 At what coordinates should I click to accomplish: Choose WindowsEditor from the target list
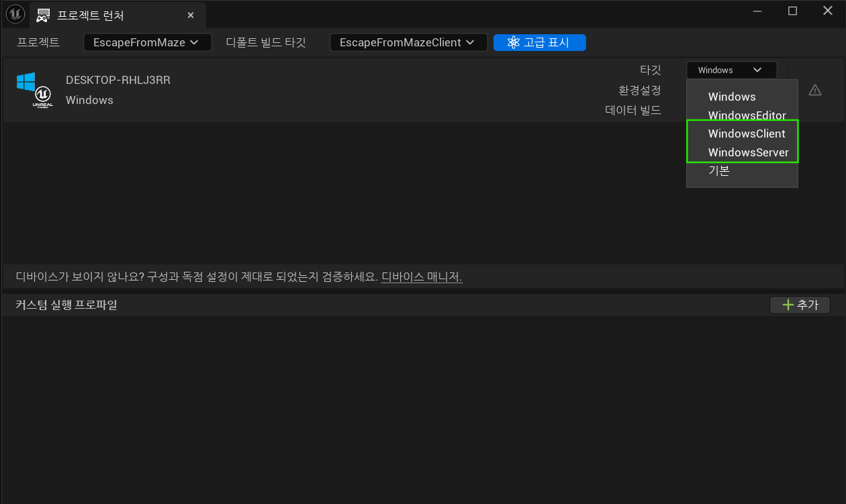click(742, 115)
